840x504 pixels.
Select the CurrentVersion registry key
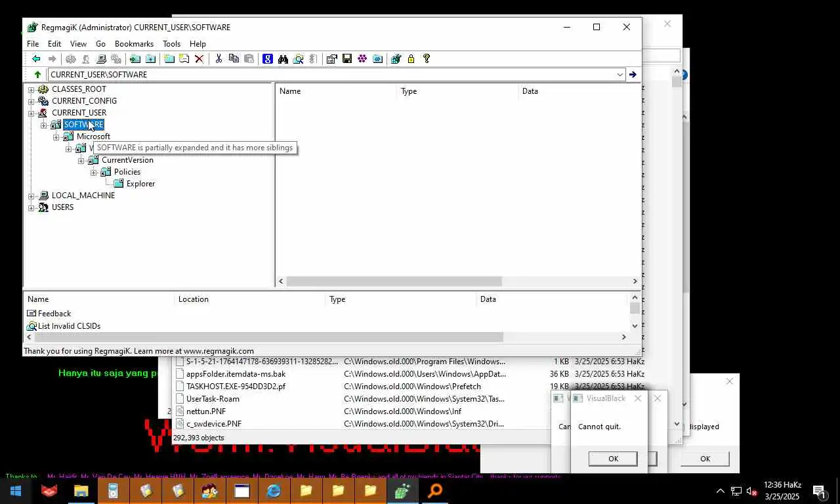click(127, 160)
